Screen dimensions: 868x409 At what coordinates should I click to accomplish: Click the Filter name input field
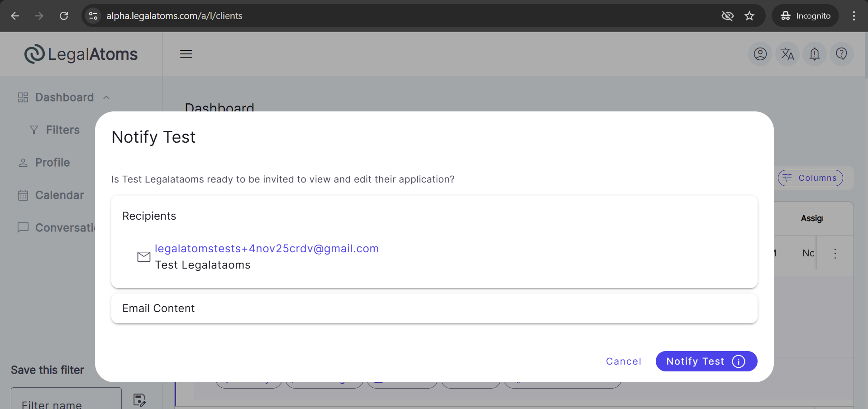(x=66, y=401)
